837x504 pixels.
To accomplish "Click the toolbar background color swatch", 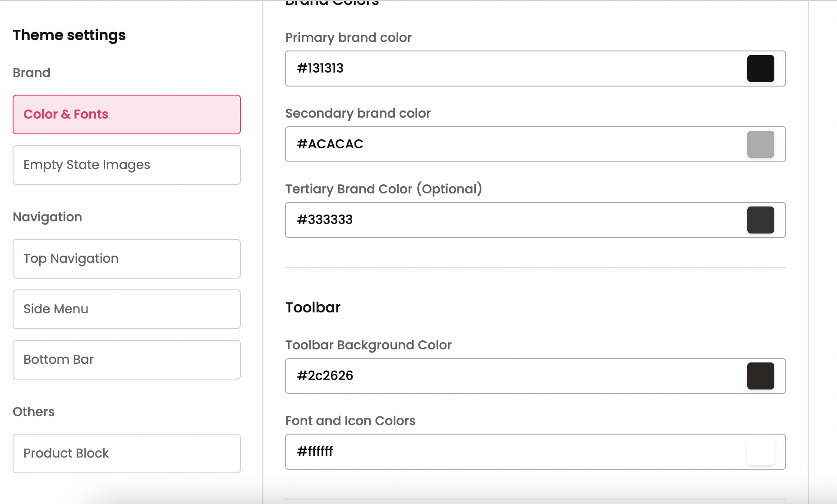I will point(760,376).
